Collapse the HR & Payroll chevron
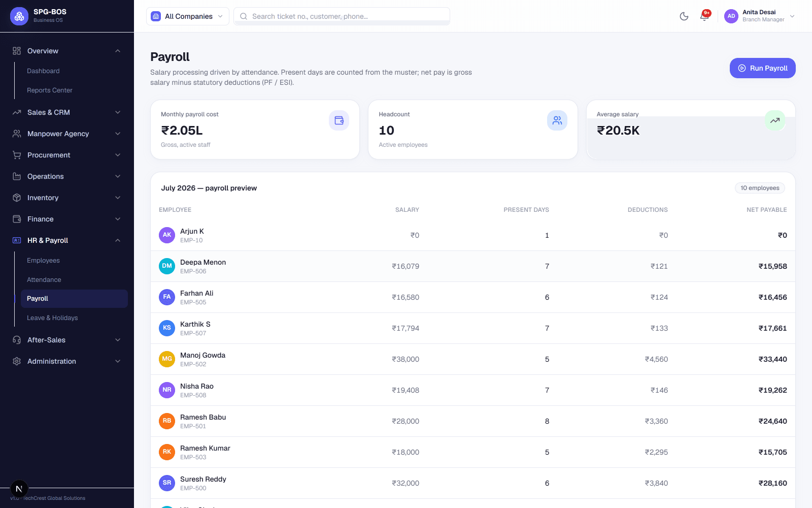The width and height of the screenshot is (812, 508). click(x=118, y=240)
